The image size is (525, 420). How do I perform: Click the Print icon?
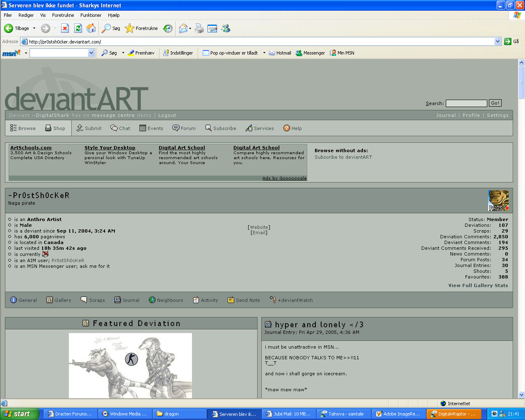point(199,28)
